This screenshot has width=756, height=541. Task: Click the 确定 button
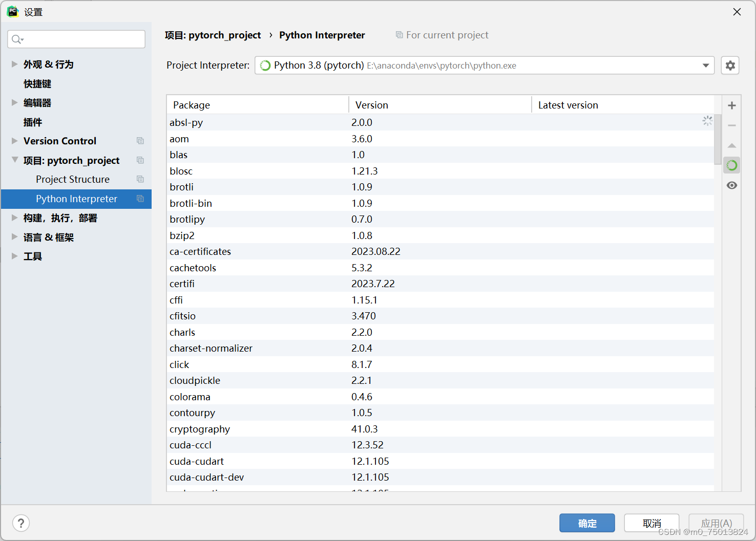(587, 523)
